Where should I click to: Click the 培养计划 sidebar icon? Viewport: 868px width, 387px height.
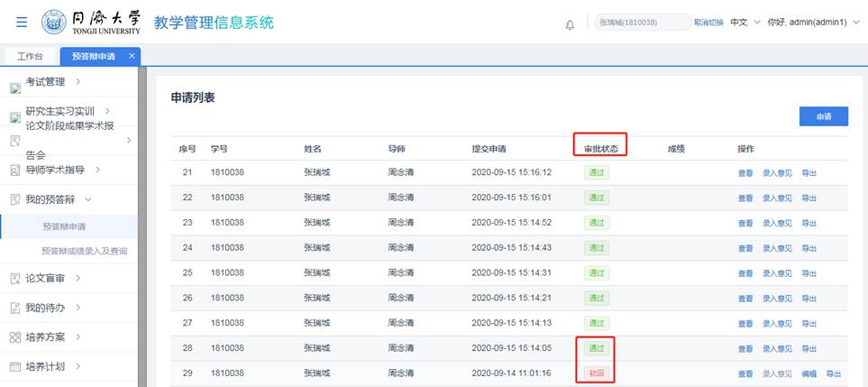click(14, 367)
